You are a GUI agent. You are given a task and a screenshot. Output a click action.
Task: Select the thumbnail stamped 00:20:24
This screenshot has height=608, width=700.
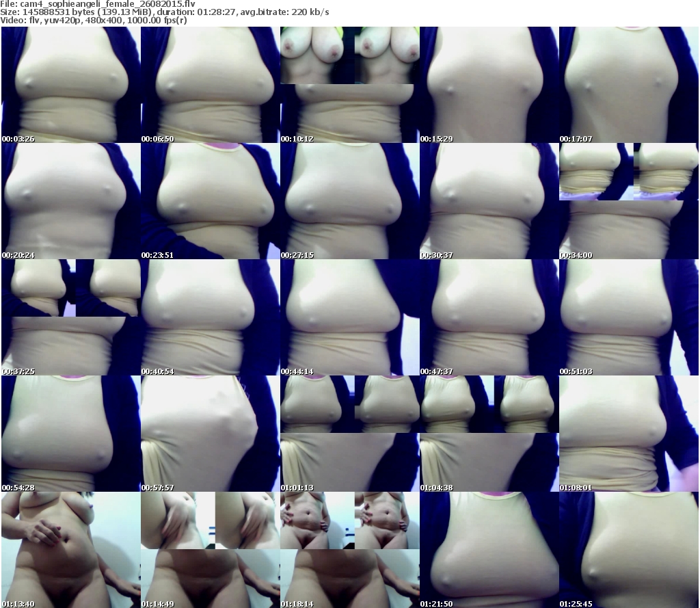click(71, 201)
